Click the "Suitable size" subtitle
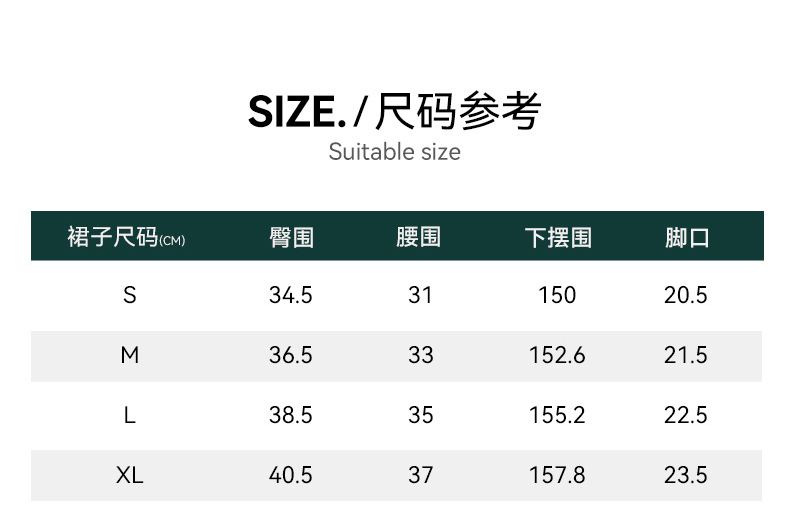Screen dimensions: 790x507 pyautogui.click(x=394, y=152)
